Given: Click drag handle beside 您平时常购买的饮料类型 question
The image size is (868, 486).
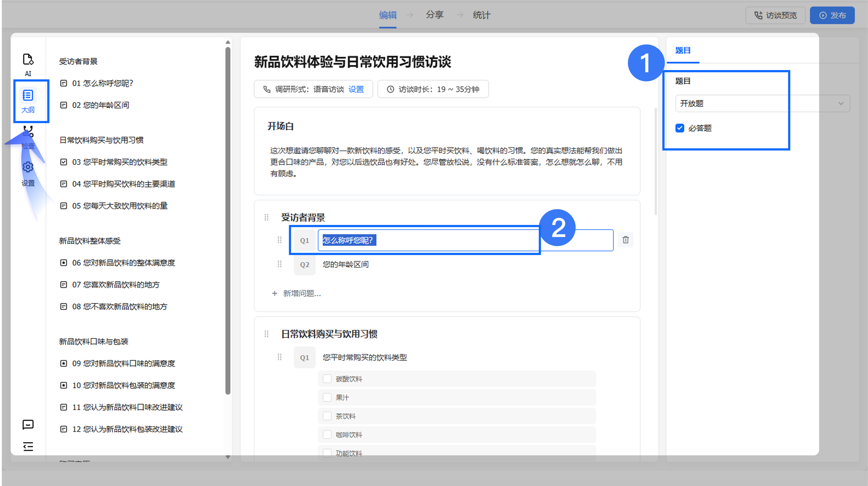Looking at the screenshot, I should pyautogui.click(x=279, y=357).
